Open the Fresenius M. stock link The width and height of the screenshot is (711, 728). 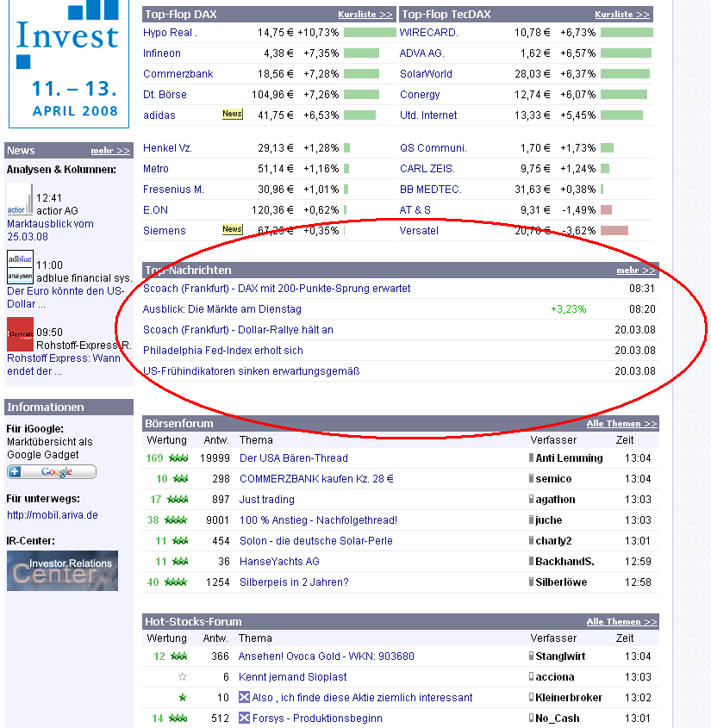[x=173, y=190]
